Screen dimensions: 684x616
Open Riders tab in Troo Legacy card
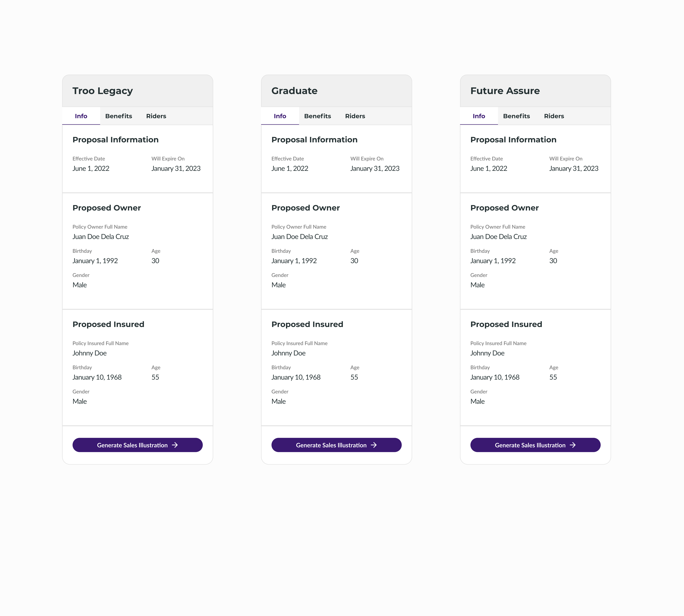(x=156, y=116)
